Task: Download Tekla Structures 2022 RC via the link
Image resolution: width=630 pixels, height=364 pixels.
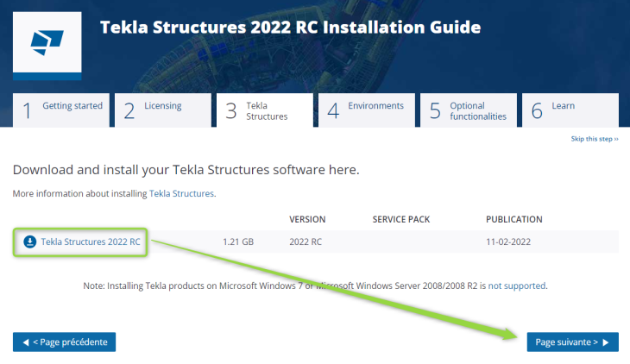Action: pyautogui.click(x=91, y=242)
